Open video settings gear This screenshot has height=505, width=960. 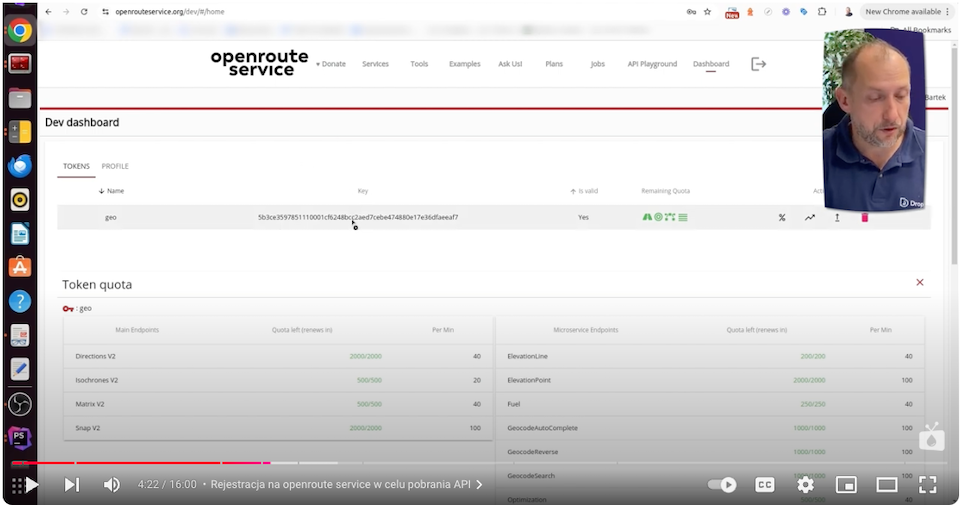(x=806, y=485)
